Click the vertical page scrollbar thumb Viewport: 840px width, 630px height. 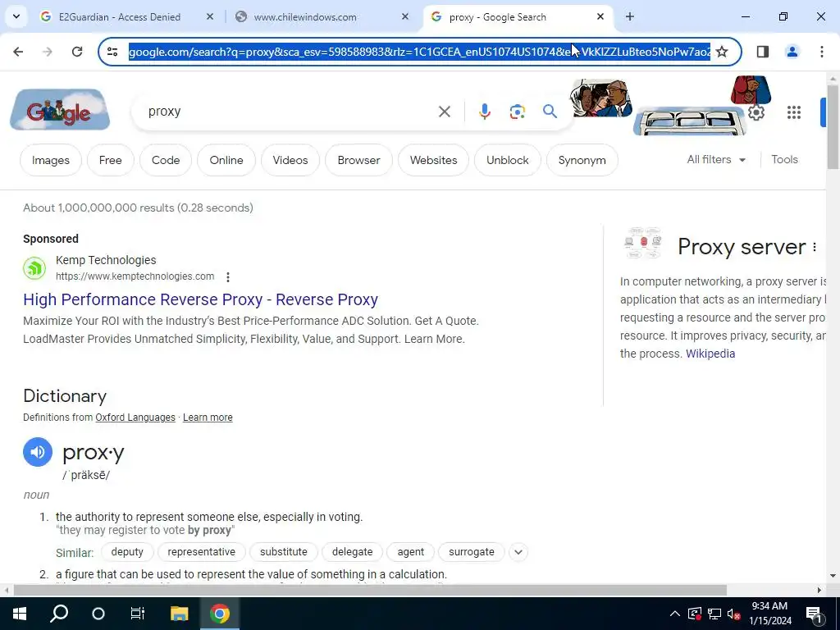point(833,127)
